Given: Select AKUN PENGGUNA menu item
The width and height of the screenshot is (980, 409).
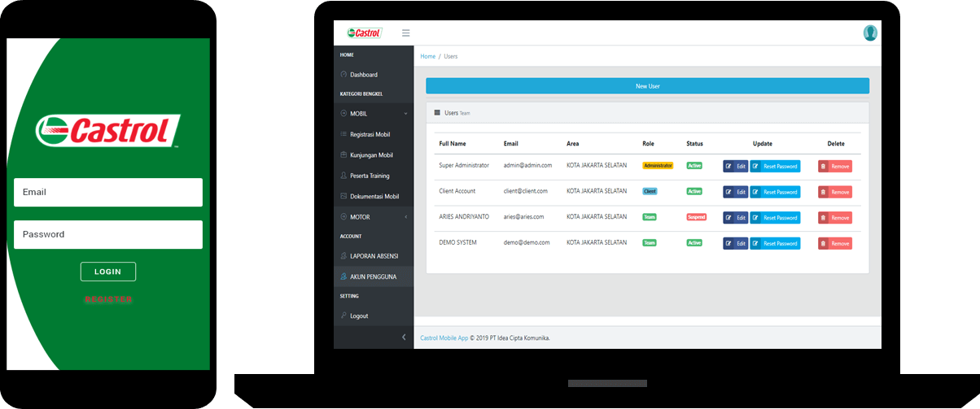Looking at the screenshot, I should tap(373, 276).
